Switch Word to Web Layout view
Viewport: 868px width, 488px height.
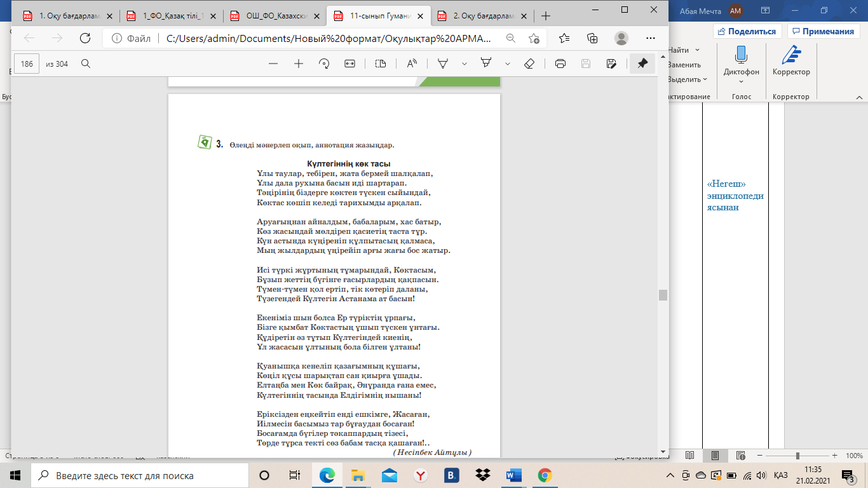pyautogui.click(x=740, y=456)
